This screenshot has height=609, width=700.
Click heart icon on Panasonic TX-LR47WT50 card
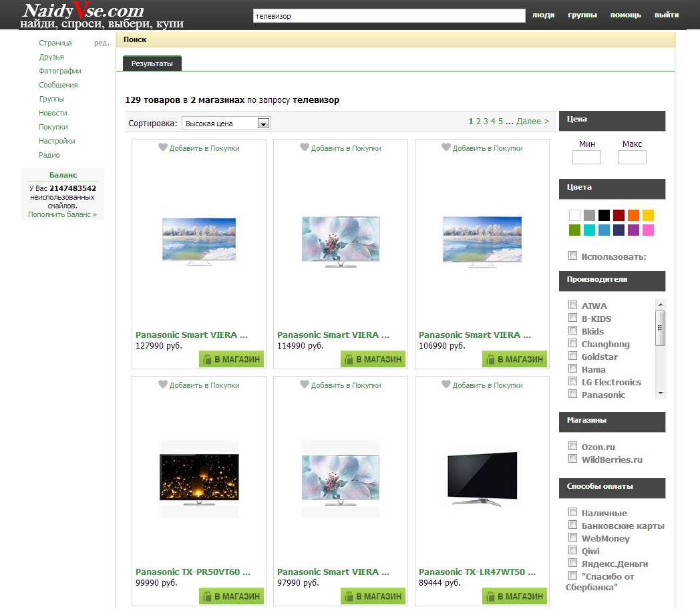tap(446, 384)
